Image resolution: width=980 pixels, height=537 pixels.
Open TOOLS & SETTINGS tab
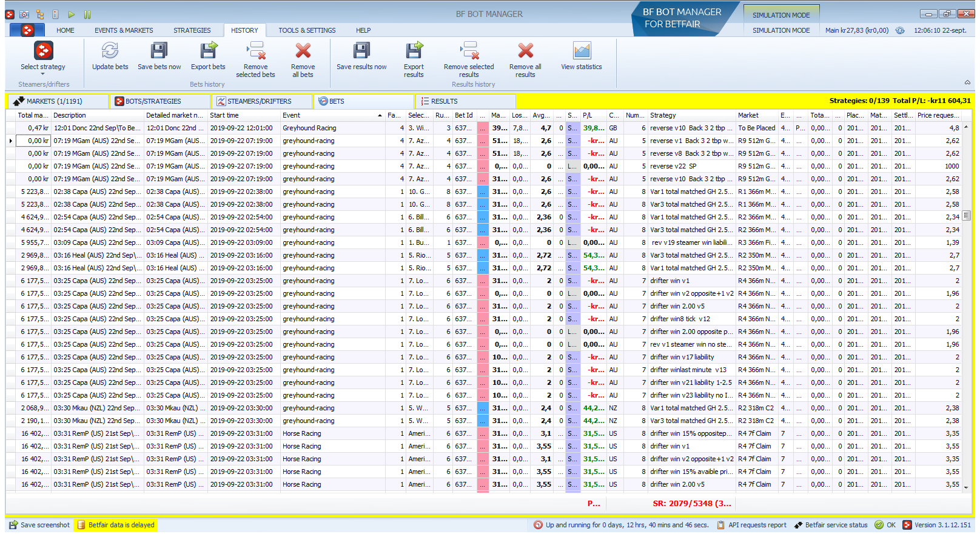(x=307, y=30)
